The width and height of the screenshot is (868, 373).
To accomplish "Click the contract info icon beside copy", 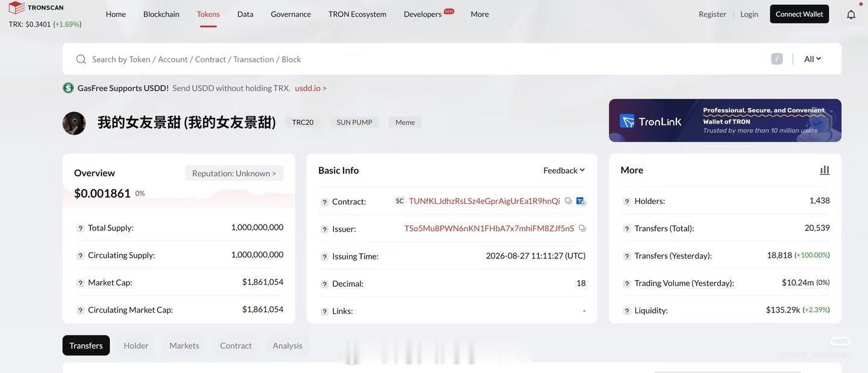I will point(581,201).
